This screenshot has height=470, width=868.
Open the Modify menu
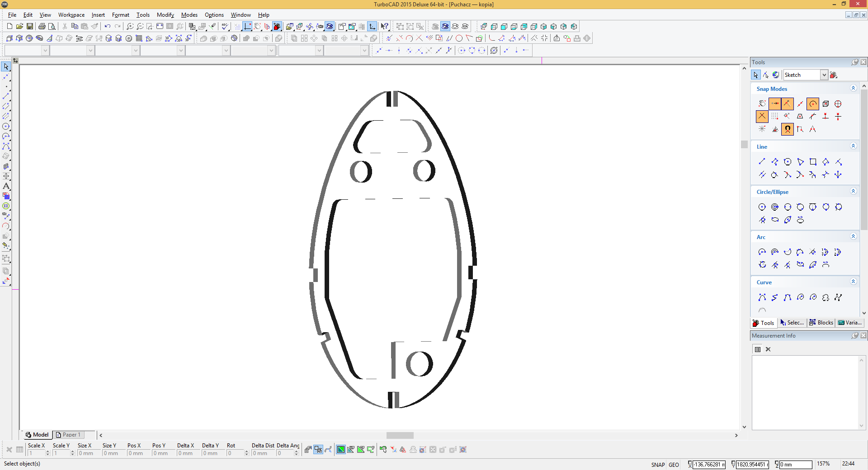(165, 15)
